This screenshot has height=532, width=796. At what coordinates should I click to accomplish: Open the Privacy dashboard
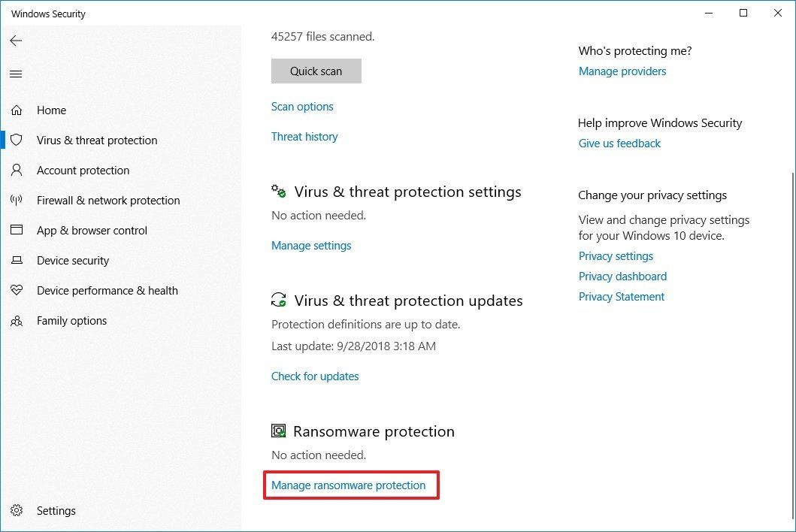tap(622, 276)
